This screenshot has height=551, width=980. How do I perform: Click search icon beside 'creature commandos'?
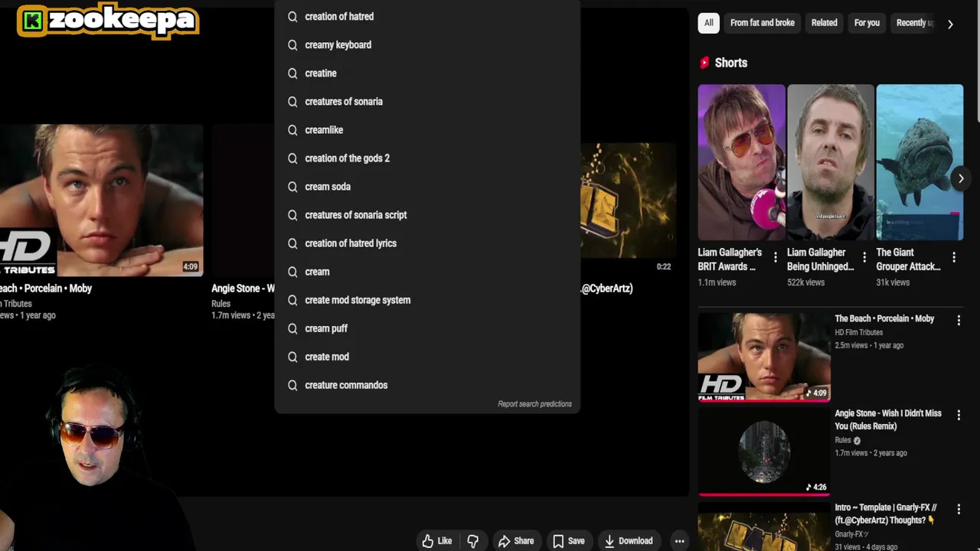pos(292,384)
